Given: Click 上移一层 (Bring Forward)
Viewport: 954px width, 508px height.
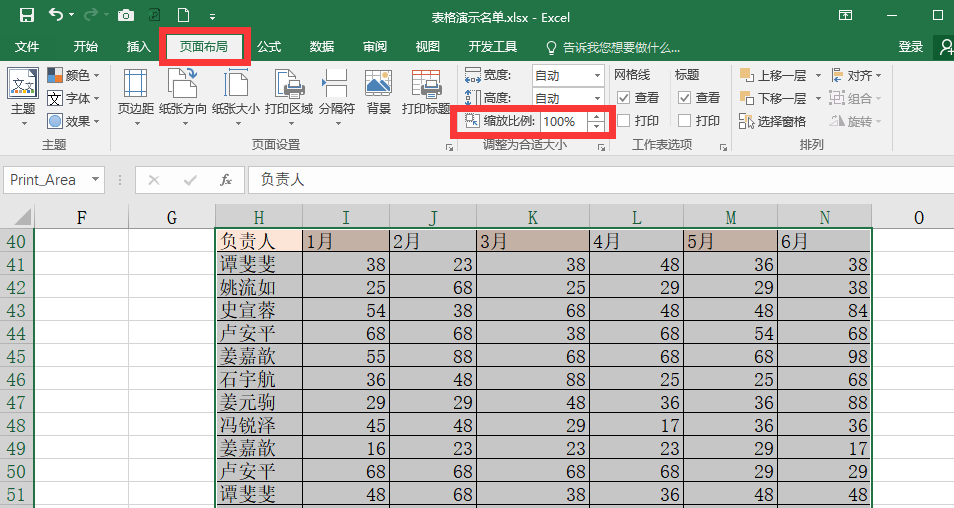Looking at the screenshot, I should coord(774,75).
